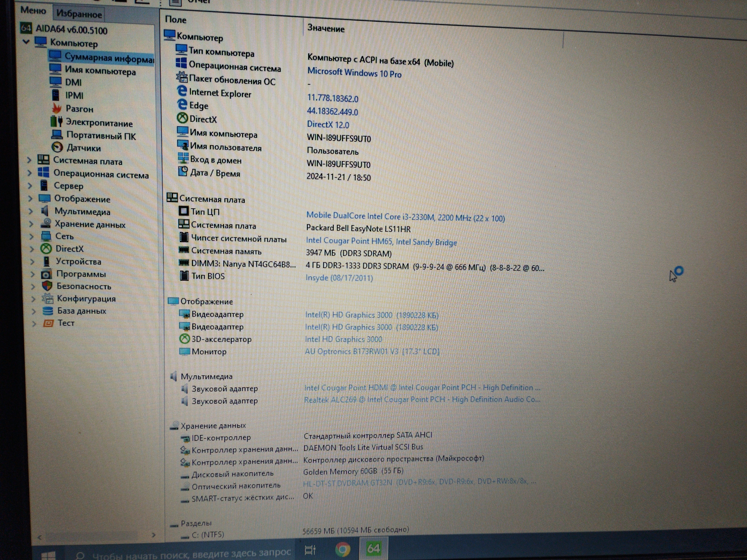747x560 pixels.
Task: Click the tree horizontal scrollbar left arrow
Action: click(x=39, y=537)
